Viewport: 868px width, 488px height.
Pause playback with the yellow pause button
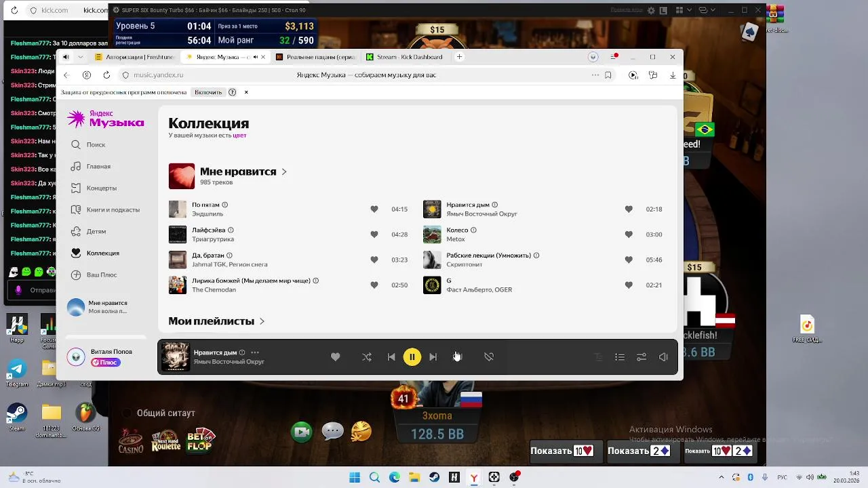coord(412,357)
